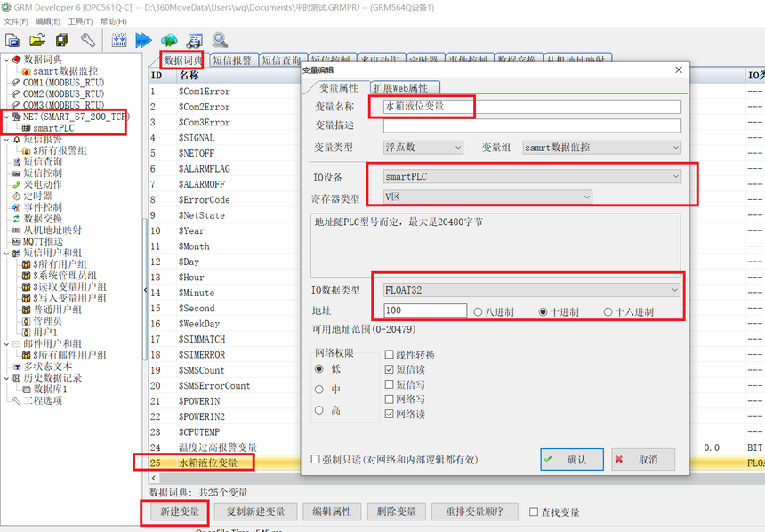Viewport: 765px width, 532px height.
Task: Click the green globe connect icon
Action: [x=169, y=40]
